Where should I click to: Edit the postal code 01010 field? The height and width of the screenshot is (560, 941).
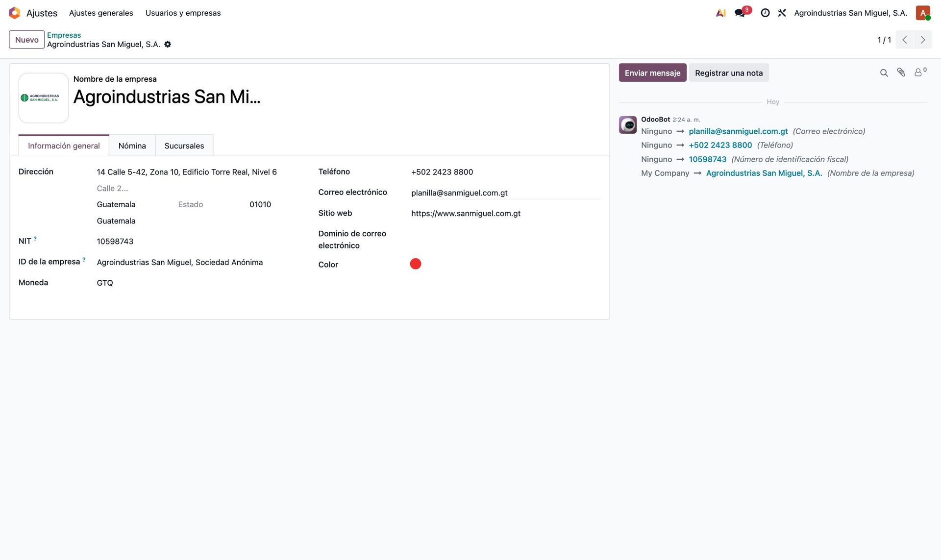pos(274,205)
